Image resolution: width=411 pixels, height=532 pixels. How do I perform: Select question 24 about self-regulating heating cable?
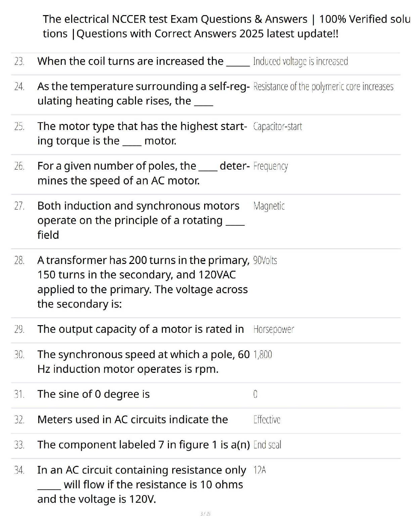coord(143,94)
